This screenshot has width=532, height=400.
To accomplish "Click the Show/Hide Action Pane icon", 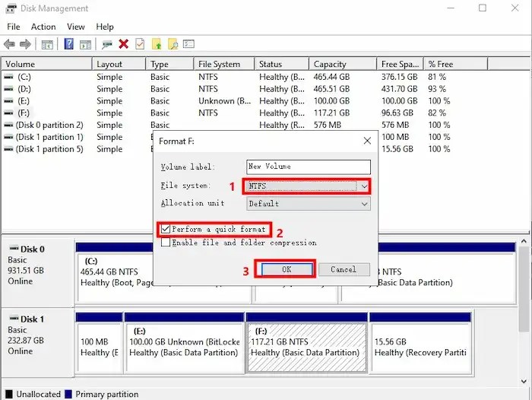I will (85, 44).
